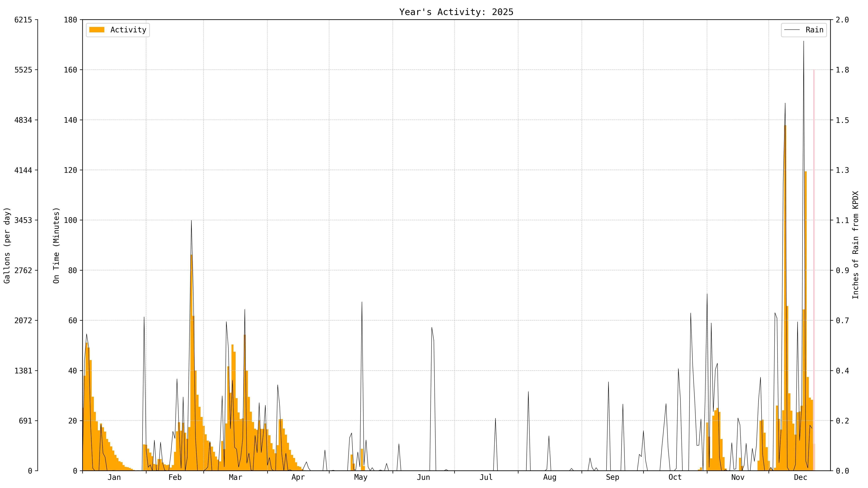Viewport: 868px width, 488px height.
Task: Select the Jun month axis label
Action: pos(423,478)
